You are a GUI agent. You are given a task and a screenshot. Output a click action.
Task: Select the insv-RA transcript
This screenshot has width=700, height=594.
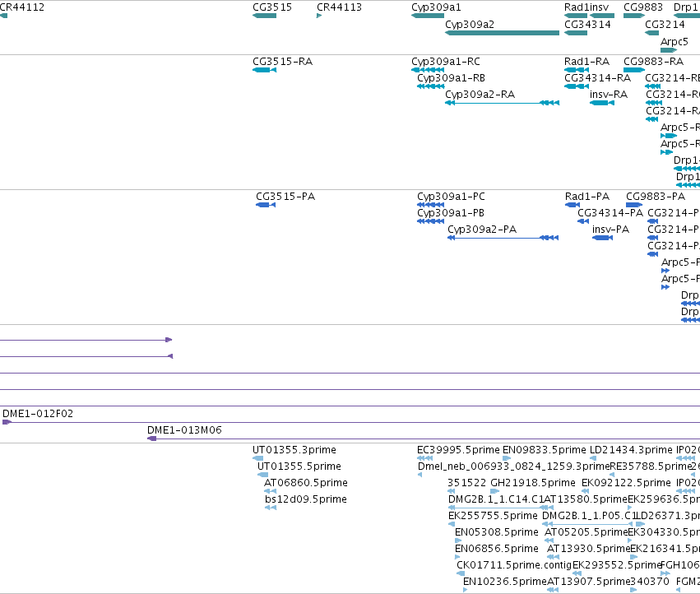tap(602, 103)
